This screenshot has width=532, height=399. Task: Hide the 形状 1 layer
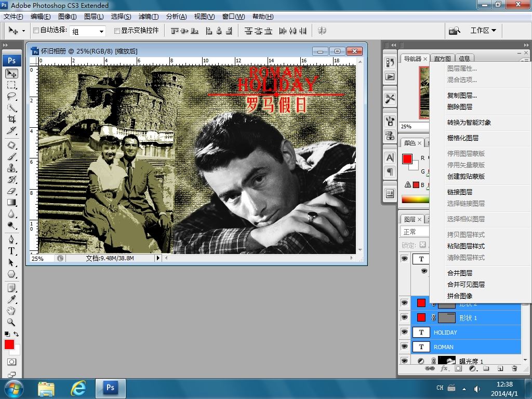(404, 317)
